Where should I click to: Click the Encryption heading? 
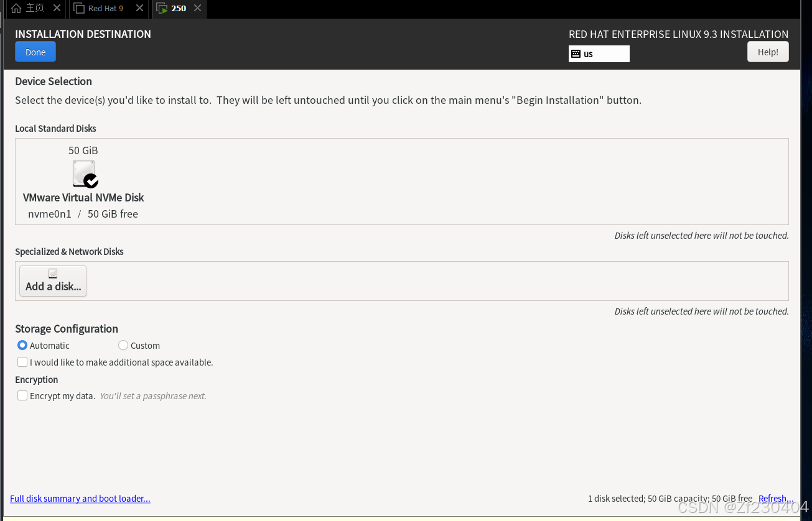[36, 380]
